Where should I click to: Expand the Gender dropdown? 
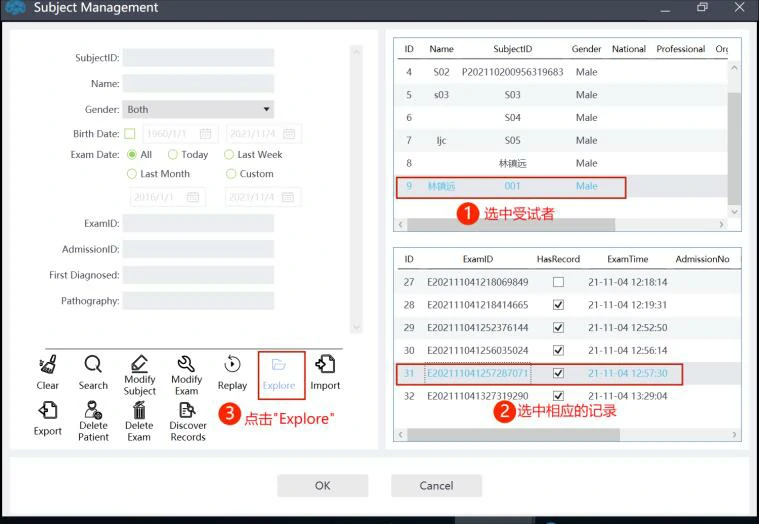click(266, 110)
